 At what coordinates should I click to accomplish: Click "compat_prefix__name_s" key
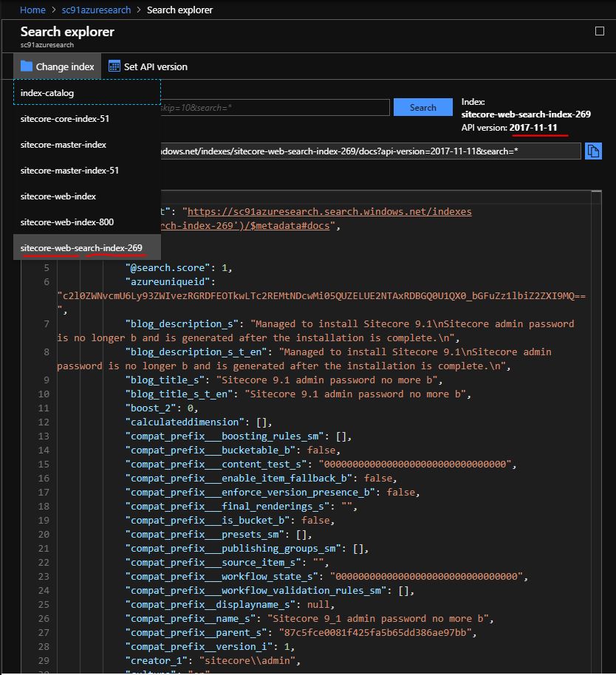point(191,619)
